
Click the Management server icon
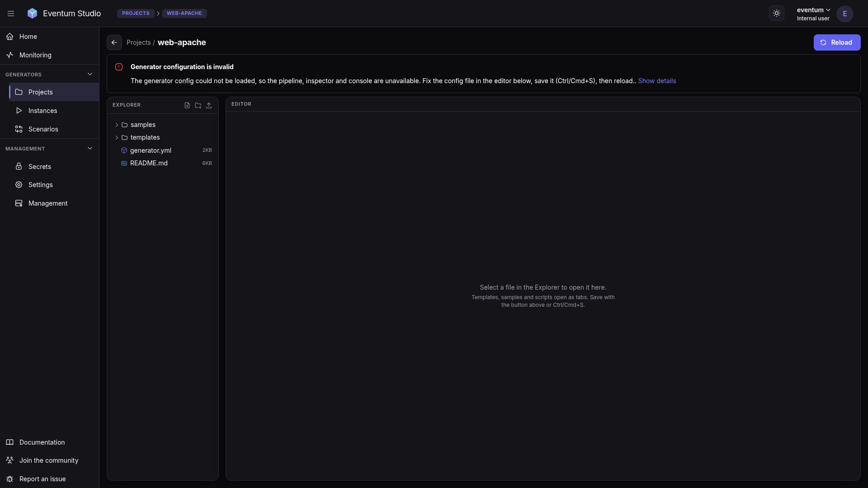pyautogui.click(x=19, y=203)
